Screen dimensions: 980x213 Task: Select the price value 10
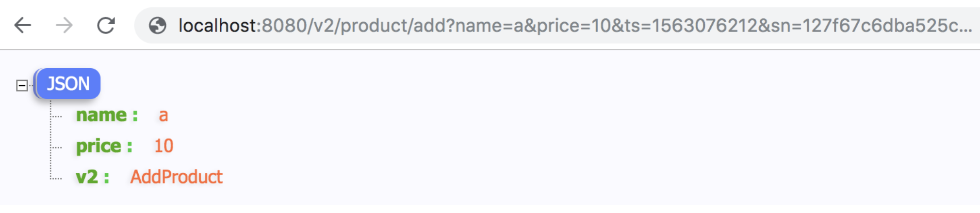tap(163, 146)
